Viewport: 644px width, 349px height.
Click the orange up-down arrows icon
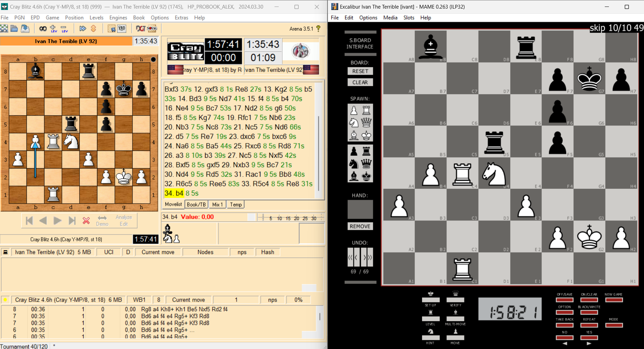(93, 29)
